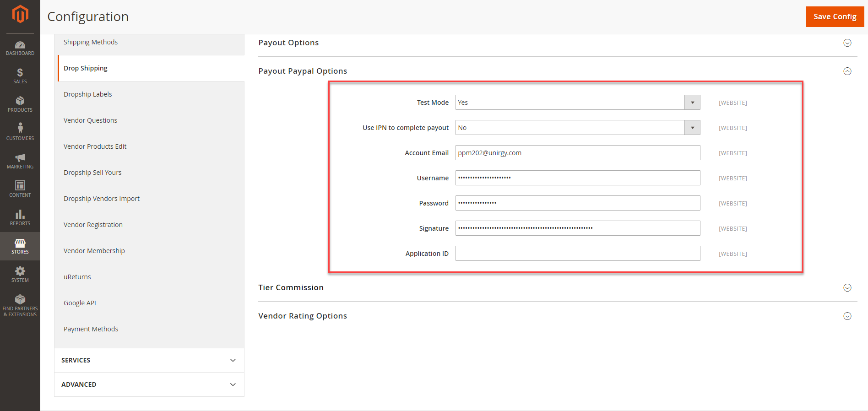Click the Account Email field
Viewport: 868px width, 411px height.
coord(578,153)
